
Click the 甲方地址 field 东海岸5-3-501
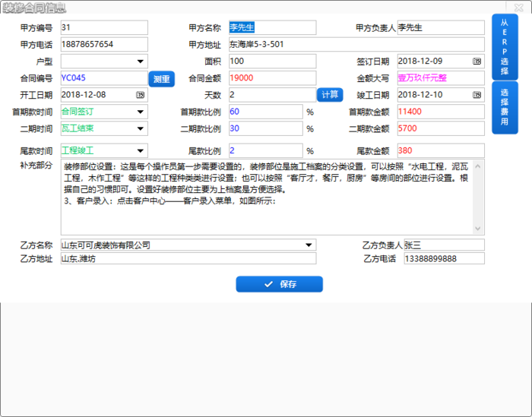tap(356, 44)
